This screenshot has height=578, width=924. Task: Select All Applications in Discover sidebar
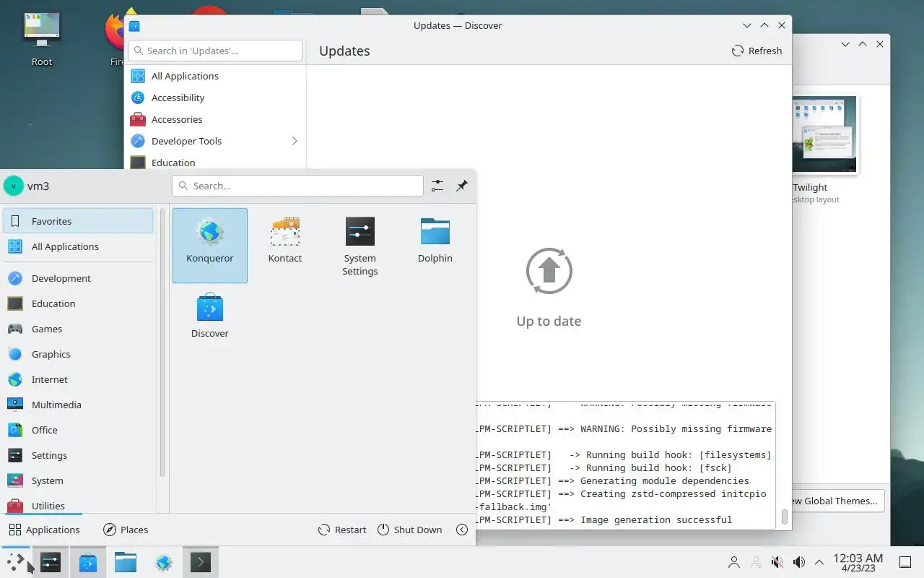[x=215, y=76]
